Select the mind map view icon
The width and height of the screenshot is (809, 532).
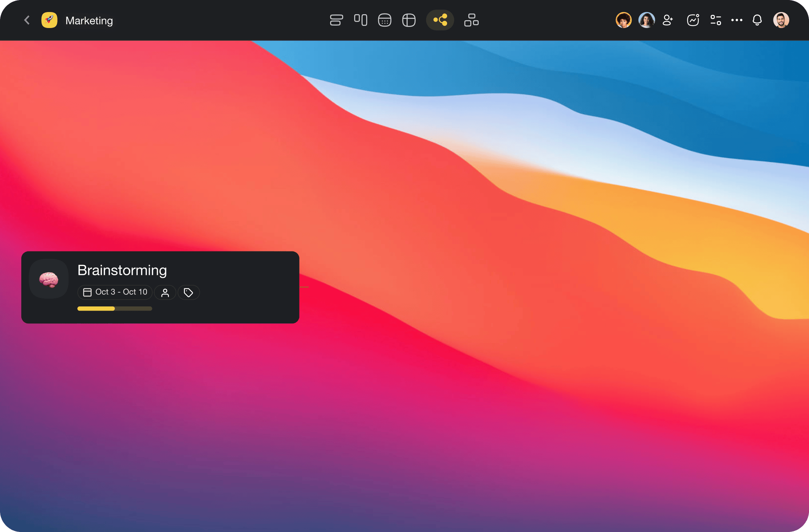(x=440, y=20)
